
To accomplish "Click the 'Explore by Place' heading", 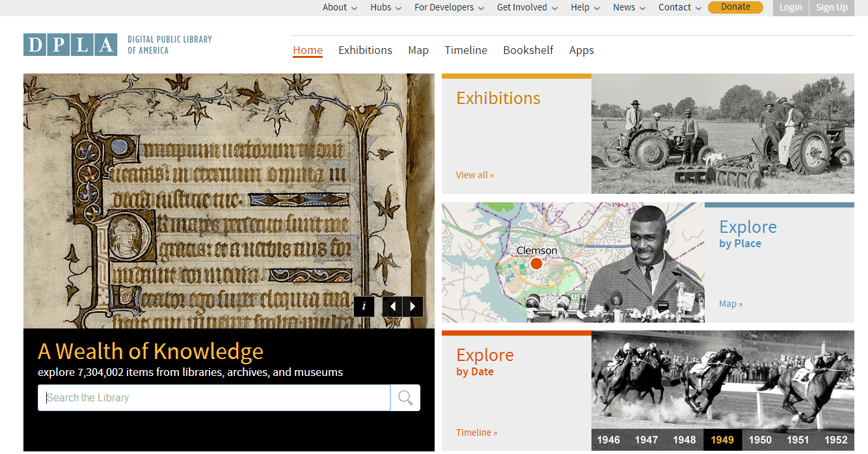I will [748, 234].
